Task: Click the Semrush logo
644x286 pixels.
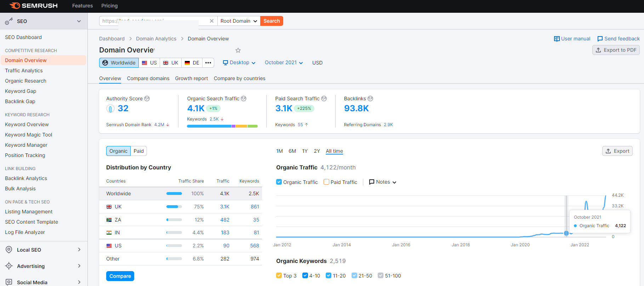Action: pyautogui.click(x=34, y=6)
